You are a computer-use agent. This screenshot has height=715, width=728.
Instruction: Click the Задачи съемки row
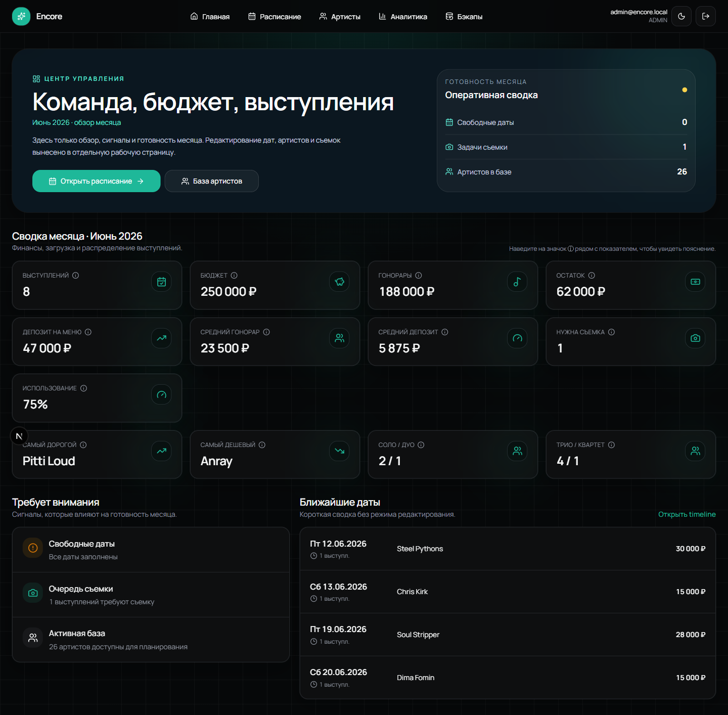(566, 147)
